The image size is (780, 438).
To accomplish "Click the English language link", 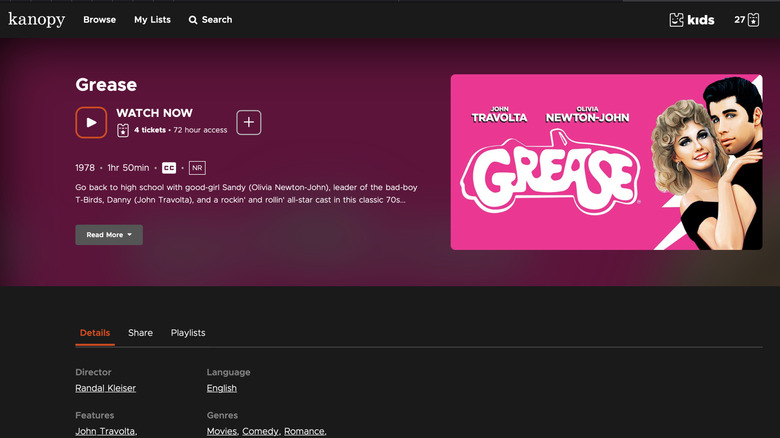I will (222, 388).
